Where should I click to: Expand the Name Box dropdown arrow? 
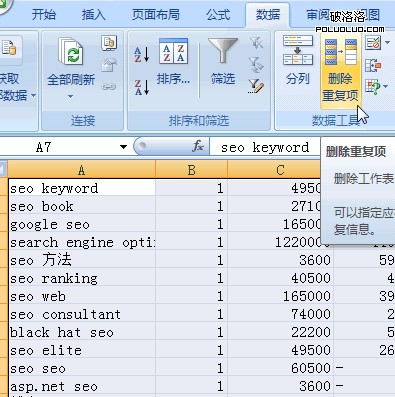click(123, 147)
